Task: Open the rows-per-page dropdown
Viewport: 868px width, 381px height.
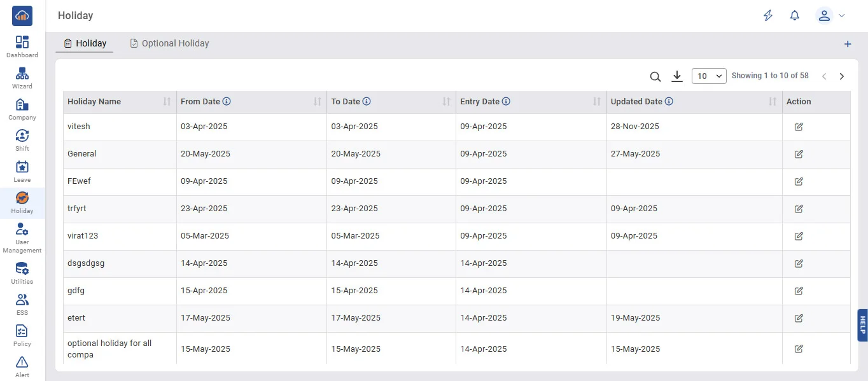Action: click(x=709, y=76)
